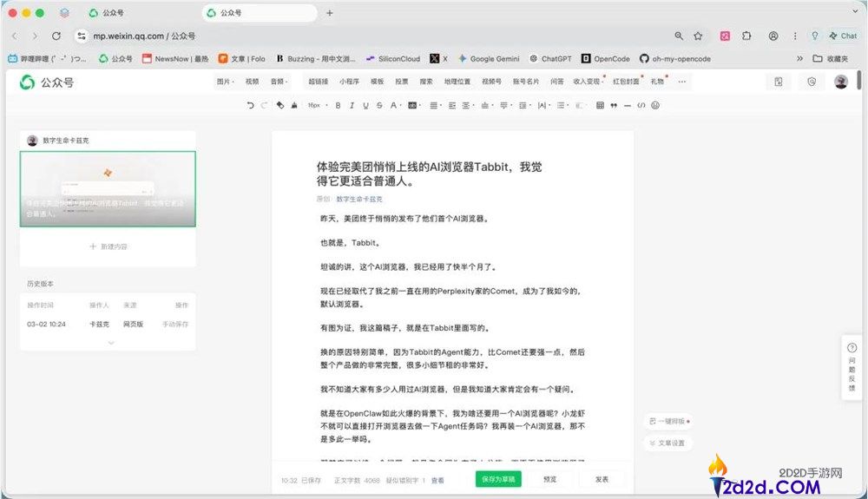
Task: Expand the history versions chevron
Action: coord(111,343)
